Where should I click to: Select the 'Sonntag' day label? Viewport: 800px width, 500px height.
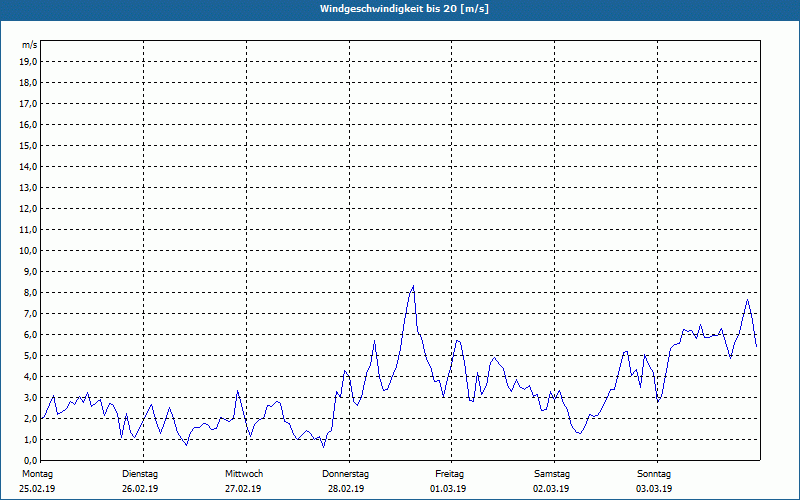pos(654,474)
